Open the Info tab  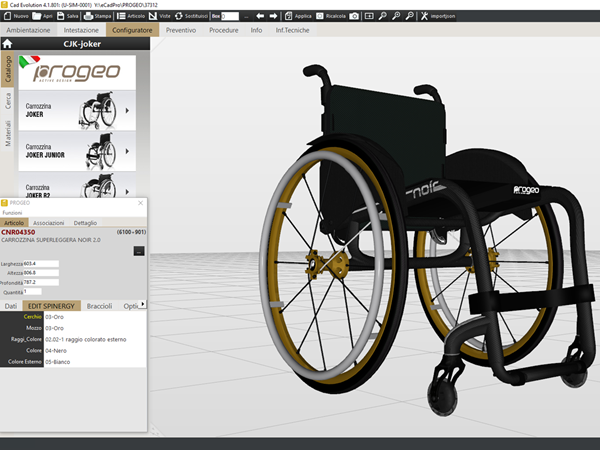256,30
